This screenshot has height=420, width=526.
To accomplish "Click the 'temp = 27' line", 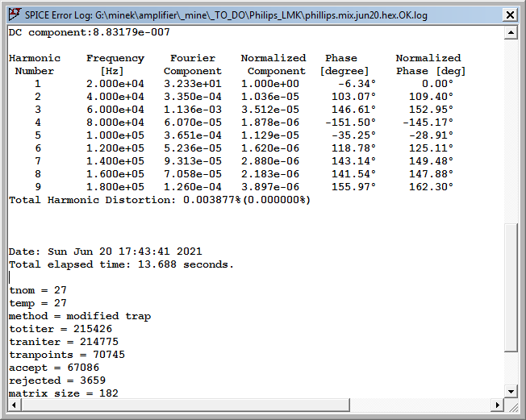I will (x=38, y=303).
